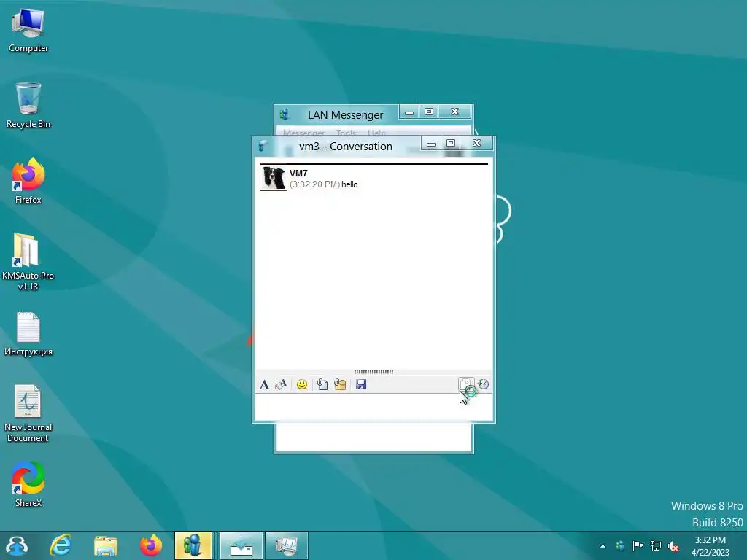Open Messenger menu in LAN Messenger window
The image size is (747, 560).
pyautogui.click(x=304, y=133)
